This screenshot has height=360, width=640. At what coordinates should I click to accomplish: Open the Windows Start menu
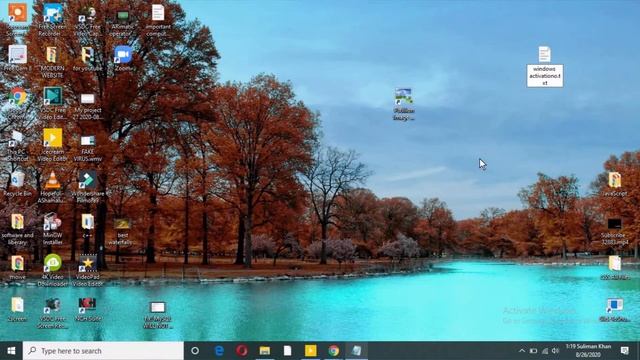click(11, 351)
